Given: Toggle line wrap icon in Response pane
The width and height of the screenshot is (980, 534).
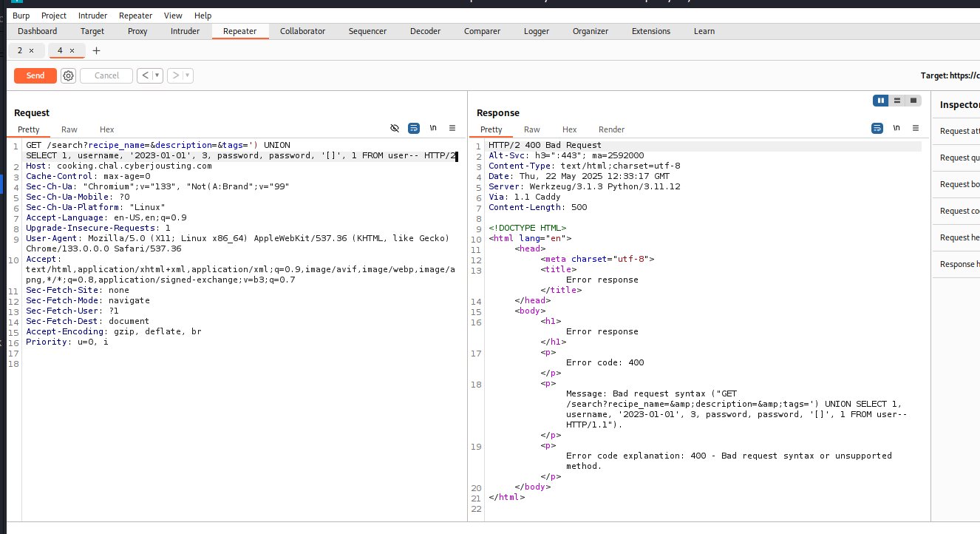Looking at the screenshot, I should pyautogui.click(x=877, y=128).
